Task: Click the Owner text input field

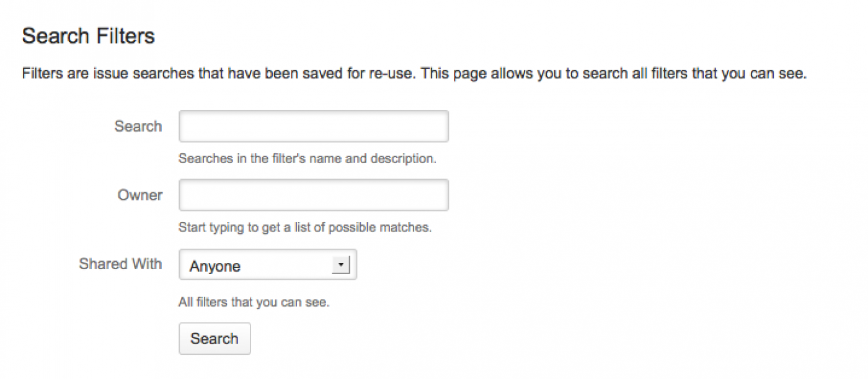Action: coord(313,195)
